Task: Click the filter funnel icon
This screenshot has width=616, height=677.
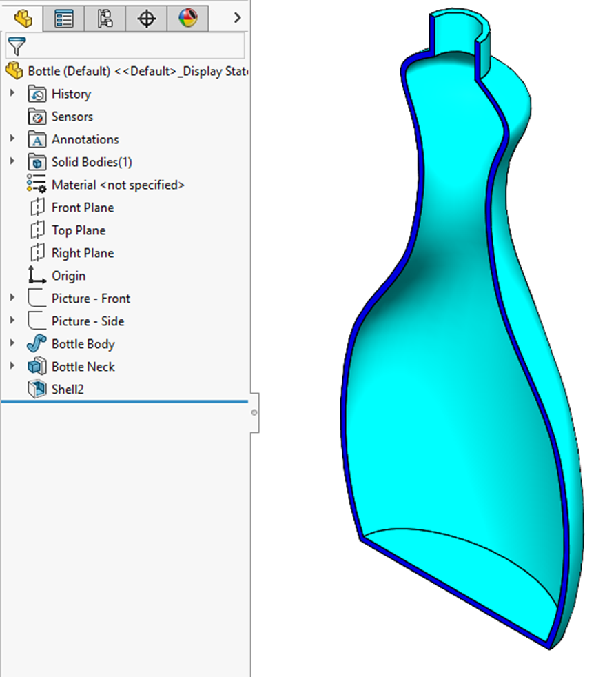Action: click(x=15, y=47)
